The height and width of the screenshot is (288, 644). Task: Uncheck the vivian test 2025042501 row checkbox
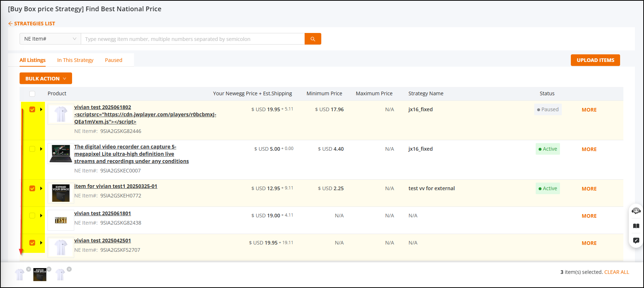click(32, 243)
